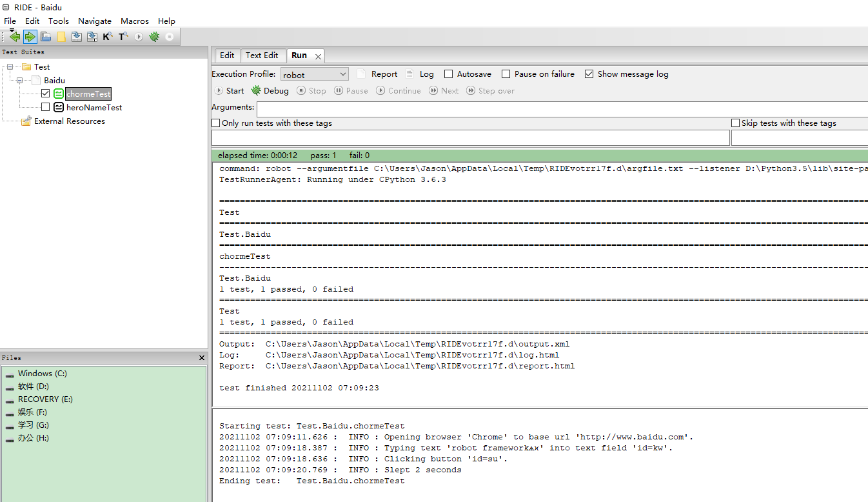Image resolution: width=868 pixels, height=502 pixels.
Task: Save all files toolbar icon
Action: click(92, 37)
